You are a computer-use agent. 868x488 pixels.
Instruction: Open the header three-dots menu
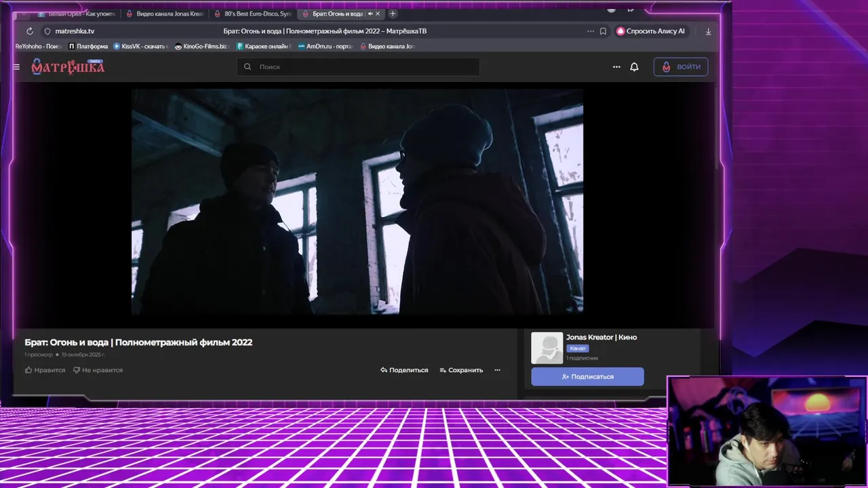616,67
